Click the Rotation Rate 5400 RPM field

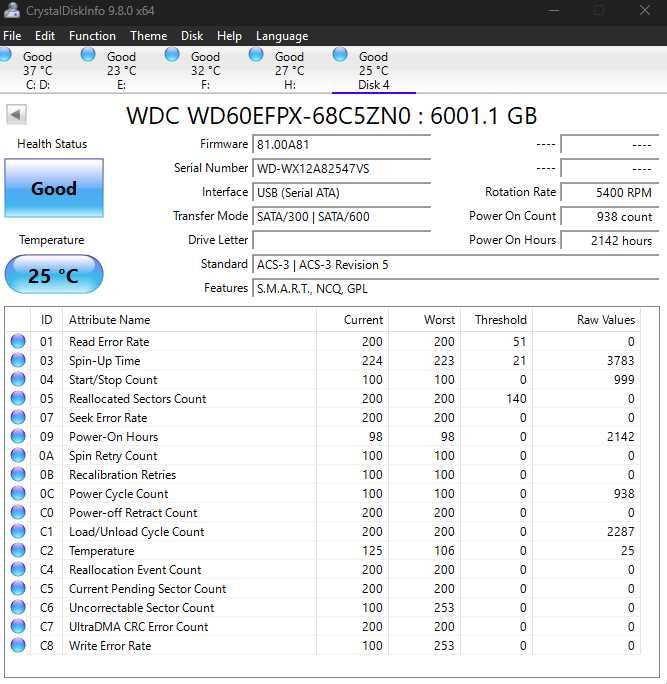[x=609, y=192]
